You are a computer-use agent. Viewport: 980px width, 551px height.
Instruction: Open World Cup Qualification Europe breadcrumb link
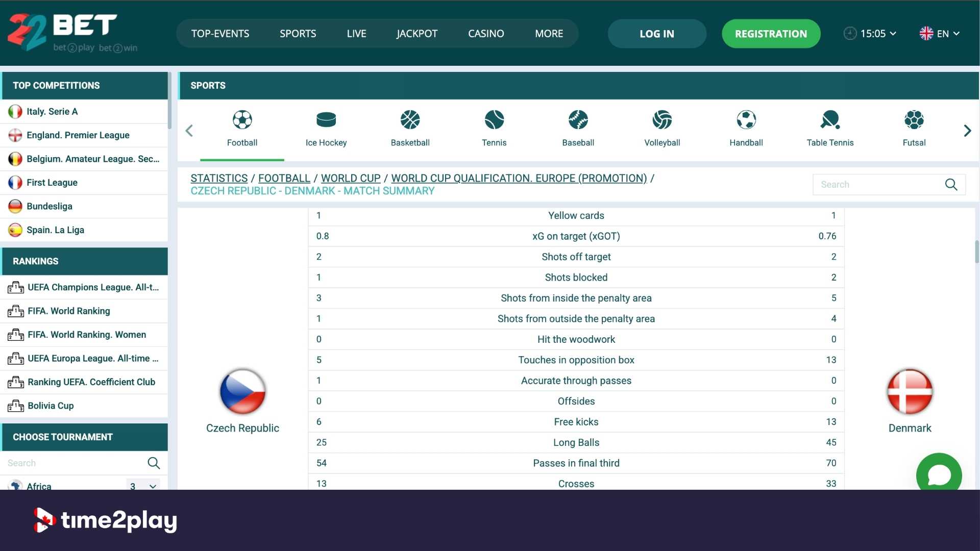(519, 178)
